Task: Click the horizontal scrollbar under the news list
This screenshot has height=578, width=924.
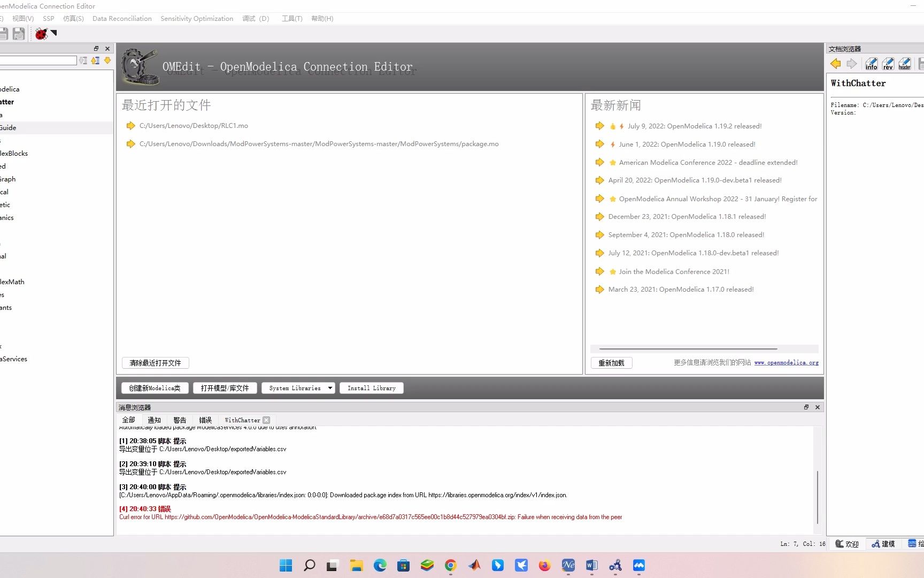Action: (688, 348)
